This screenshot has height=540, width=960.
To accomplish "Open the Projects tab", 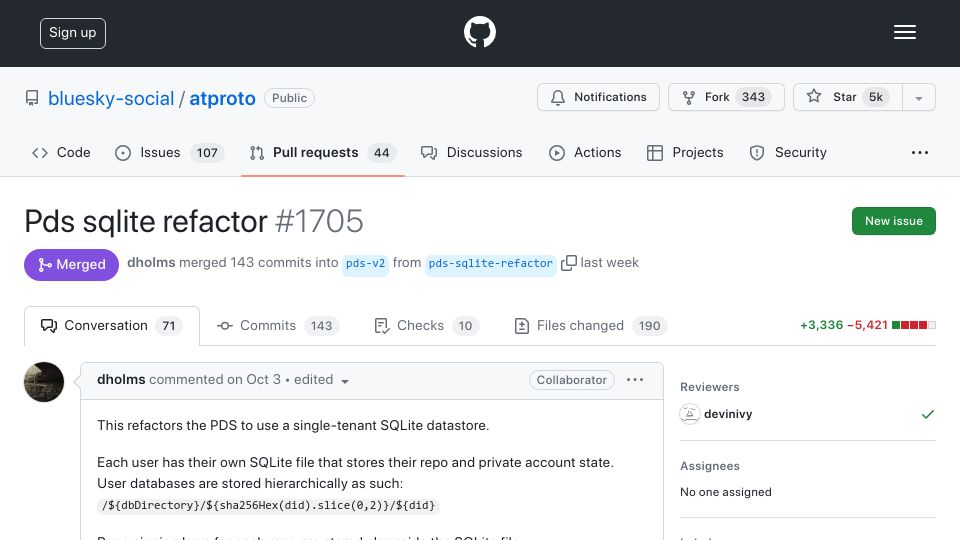I will point(685,152).
